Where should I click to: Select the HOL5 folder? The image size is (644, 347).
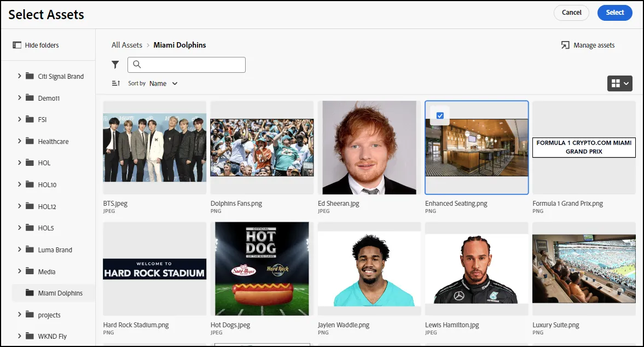pos(46,228)
